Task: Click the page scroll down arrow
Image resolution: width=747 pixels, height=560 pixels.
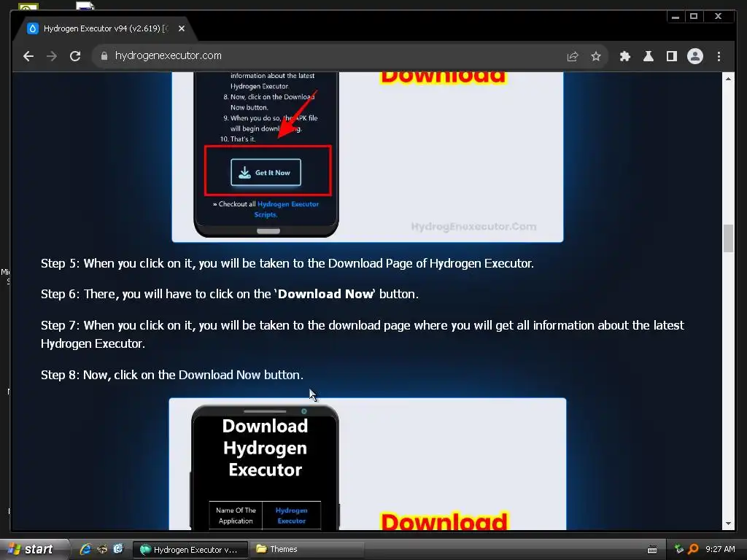Action: (729, 524)
